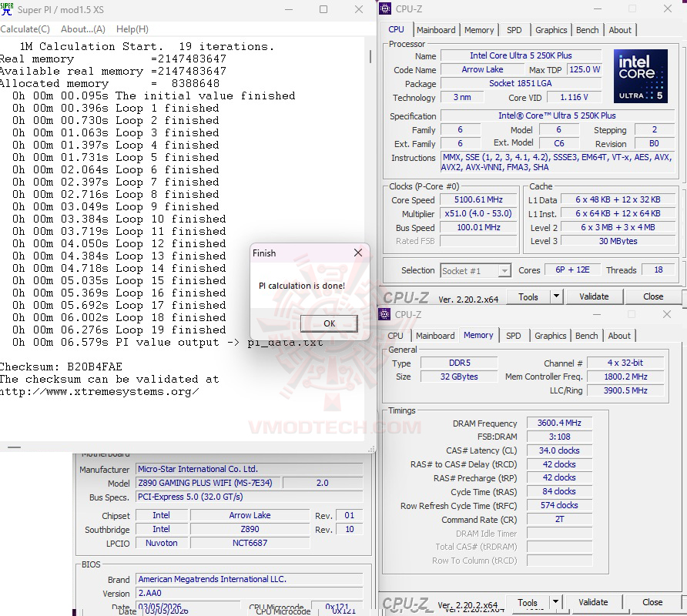
Task: Click the Loop 19 finished line in Super PI
Action: [x=119, y=330]
